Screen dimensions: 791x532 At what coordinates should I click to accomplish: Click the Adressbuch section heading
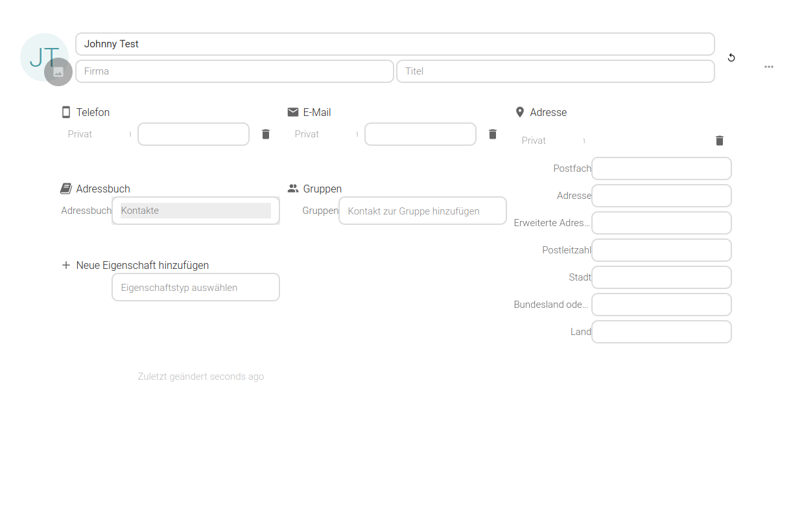(x=103, y=189)
